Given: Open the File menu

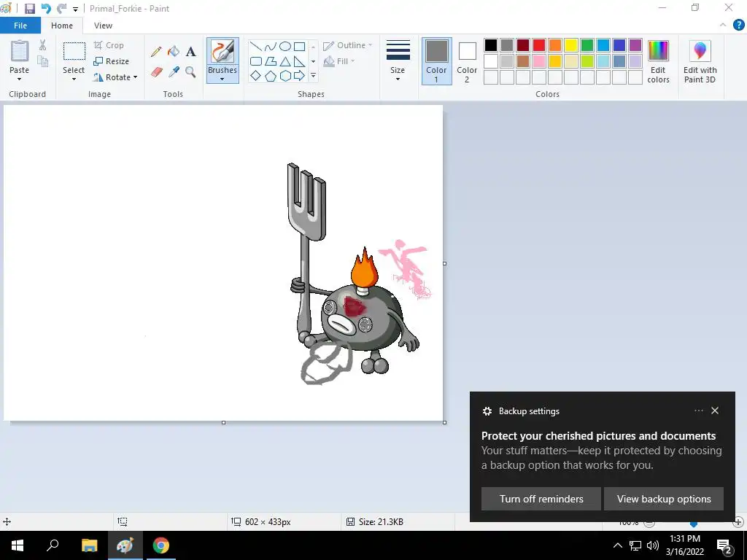Looking at the screenshot, I should coord(20,26).
